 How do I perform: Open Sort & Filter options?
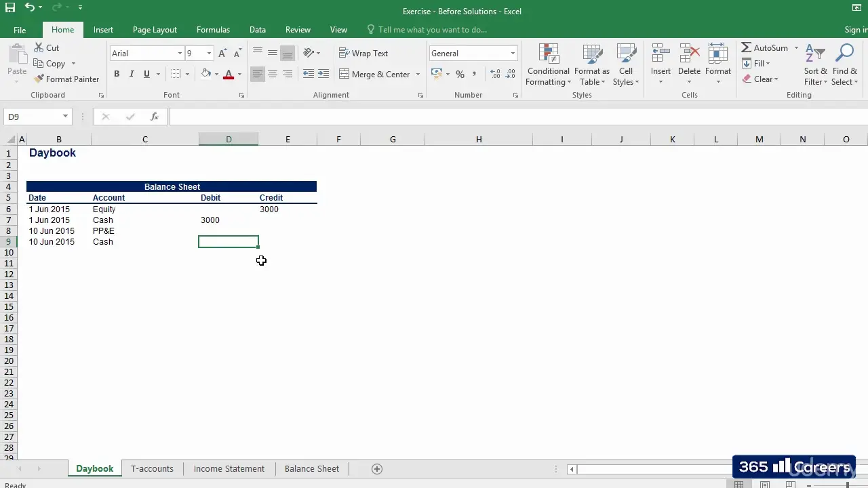click(x=816, y=65)
